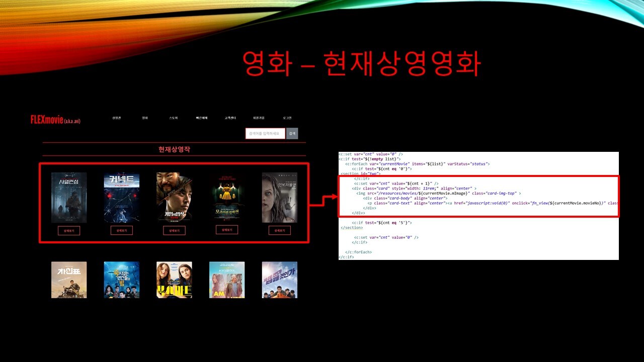Select the 북스마트 movie poster
644x362 pixels.
pyautogui.click(x=174, y=280)
